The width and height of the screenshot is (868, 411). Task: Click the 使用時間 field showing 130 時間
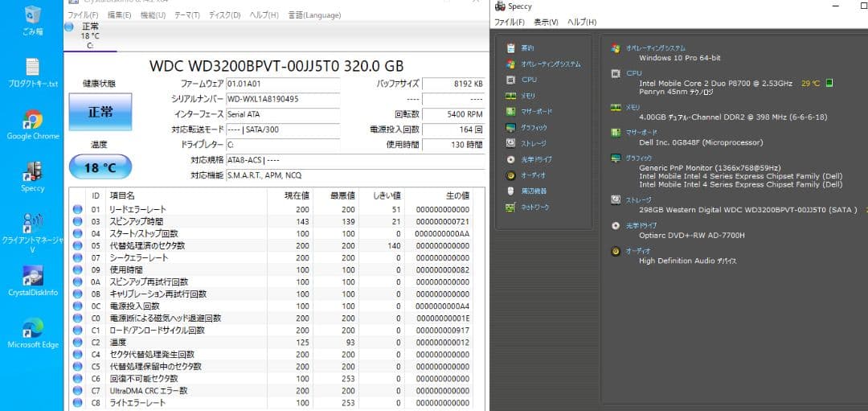tap(453, 145)
